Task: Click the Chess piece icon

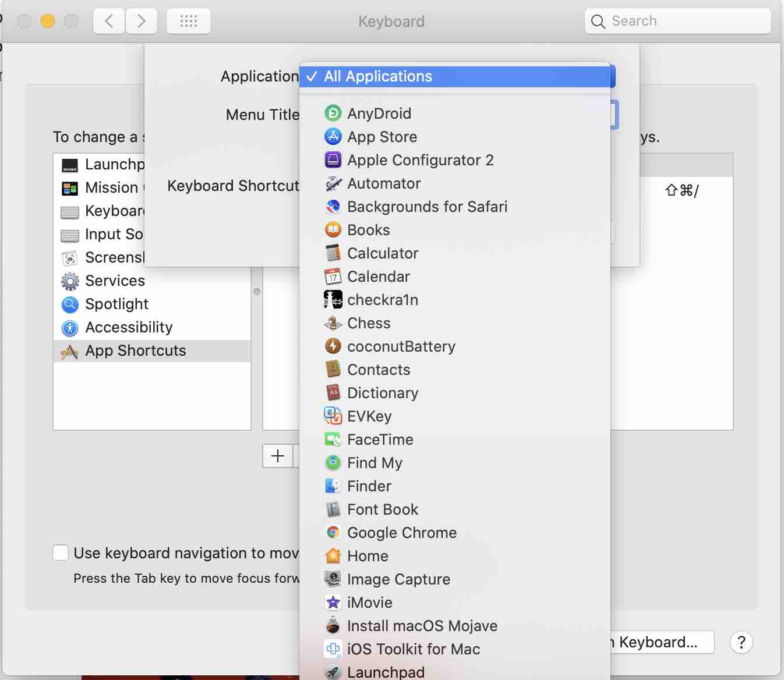Action: tap(333, 323)
